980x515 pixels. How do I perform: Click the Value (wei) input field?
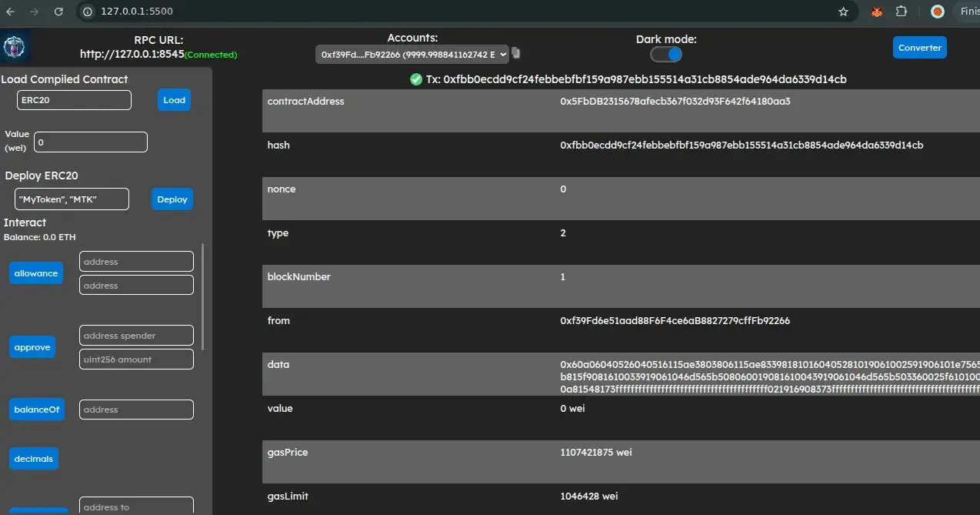tap(90, 142)
